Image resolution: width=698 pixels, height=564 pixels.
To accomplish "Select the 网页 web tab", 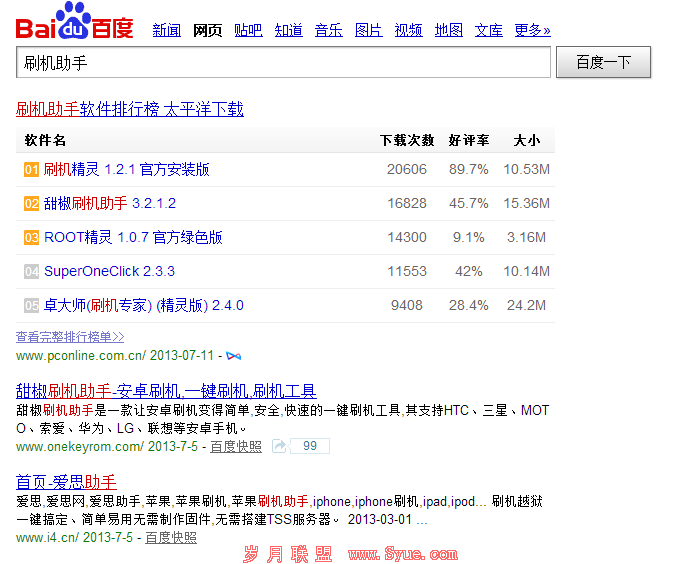I will (x=207, y=30).
